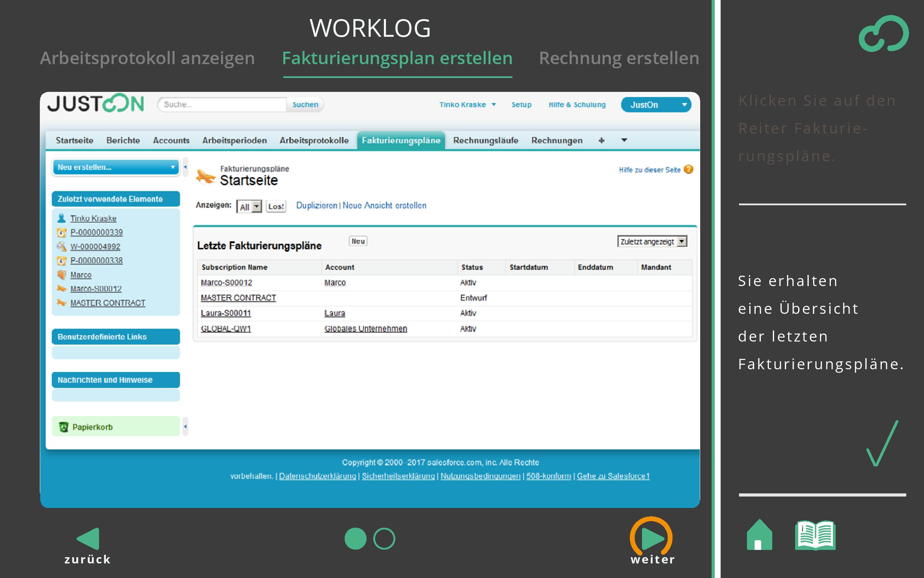
Task: Click the green cloud logo top right
Action: point(883,34)
